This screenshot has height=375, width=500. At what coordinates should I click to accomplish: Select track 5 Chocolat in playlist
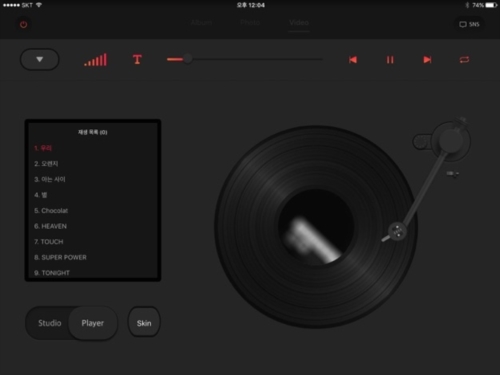pos(51,211)
